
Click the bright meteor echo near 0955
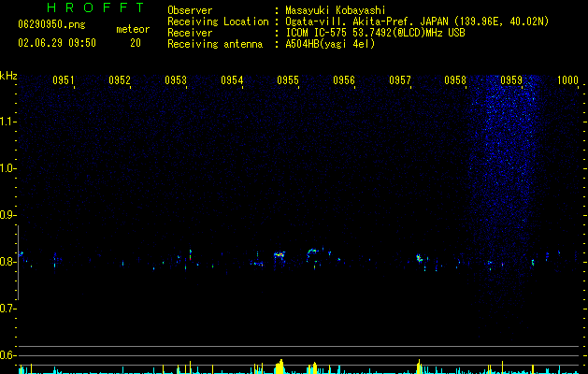click(x=280, y=254)
